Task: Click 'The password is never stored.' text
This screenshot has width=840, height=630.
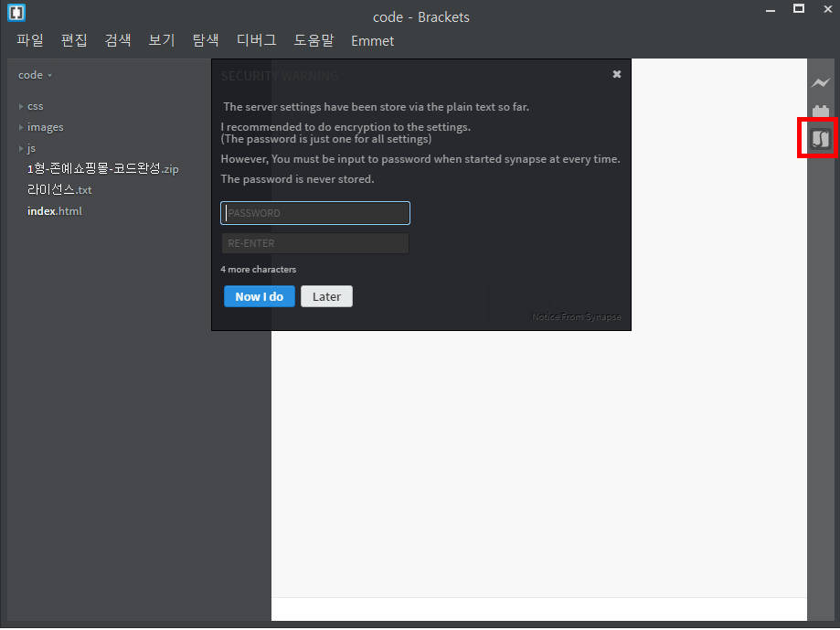Action: click(x=297, y=179)
